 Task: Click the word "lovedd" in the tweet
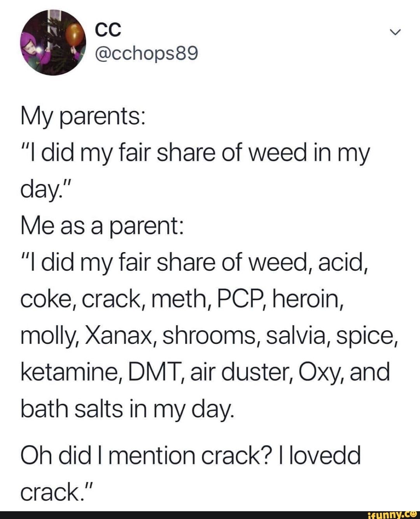pos(325,455)
